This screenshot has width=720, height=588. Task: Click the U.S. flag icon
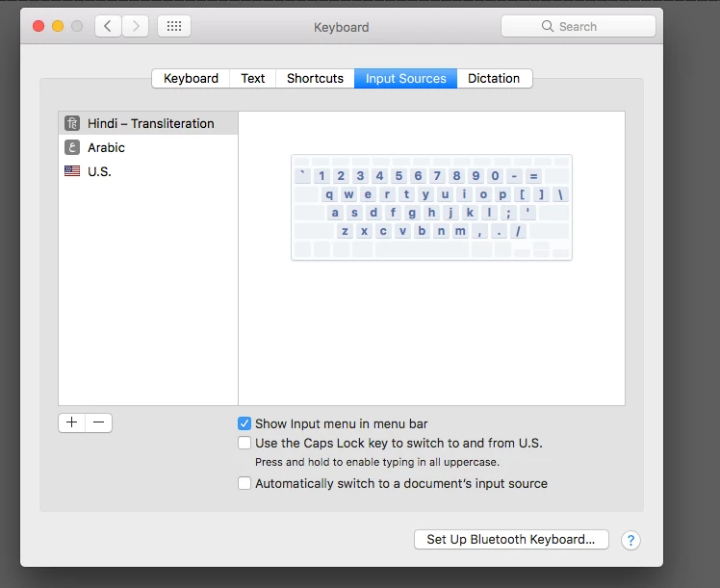pyautogui.click(x=72, y=171)
